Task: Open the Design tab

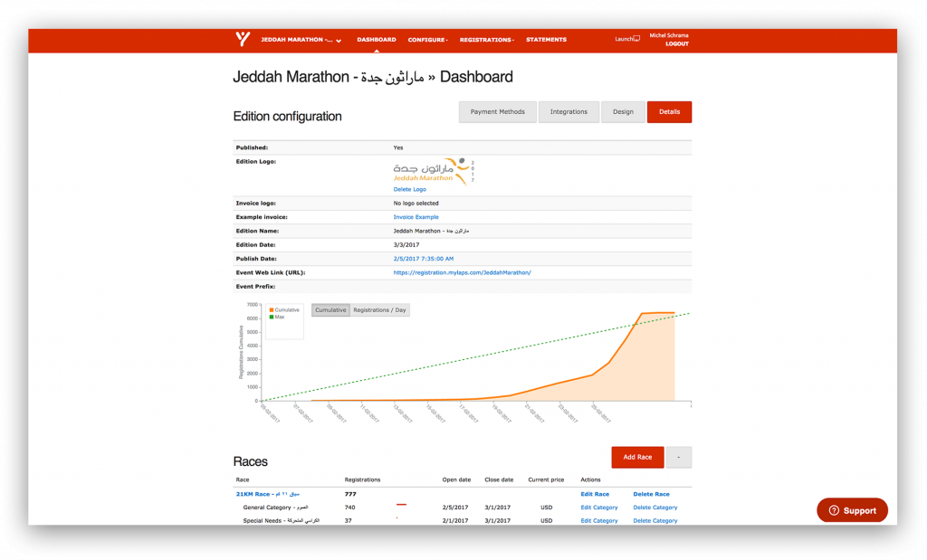Action: pos(623,112)
